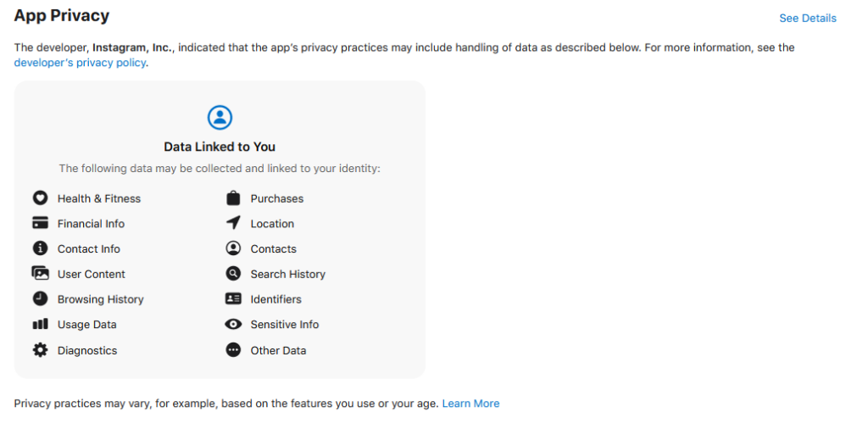Click the Health & Fitness heart icon
868x429 pixels.
click(40, 198)
